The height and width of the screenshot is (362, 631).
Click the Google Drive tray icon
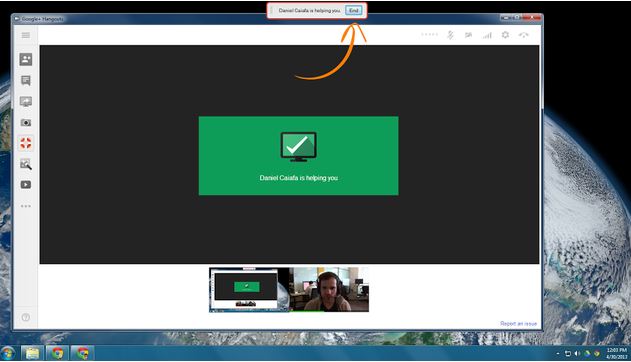(x=587, y=354)
